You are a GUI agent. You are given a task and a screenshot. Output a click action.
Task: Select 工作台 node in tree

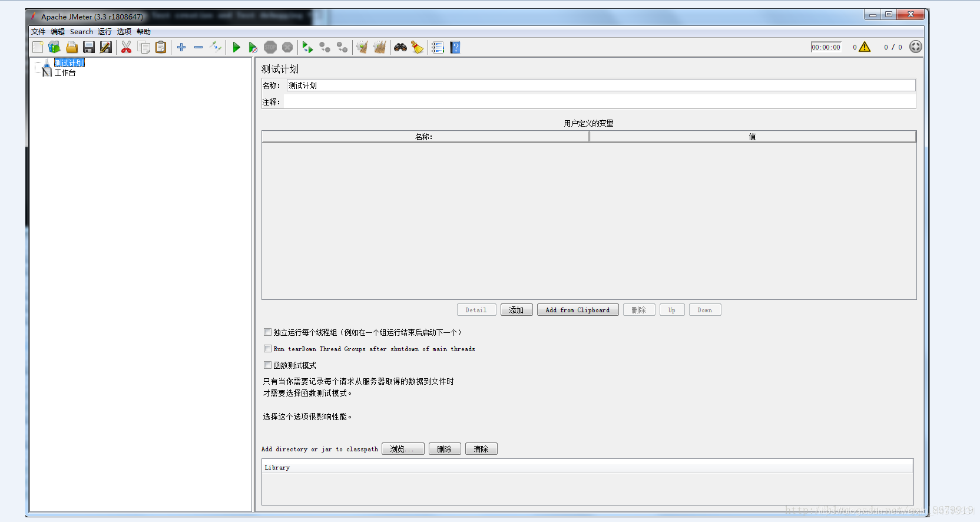coord(65,72)
